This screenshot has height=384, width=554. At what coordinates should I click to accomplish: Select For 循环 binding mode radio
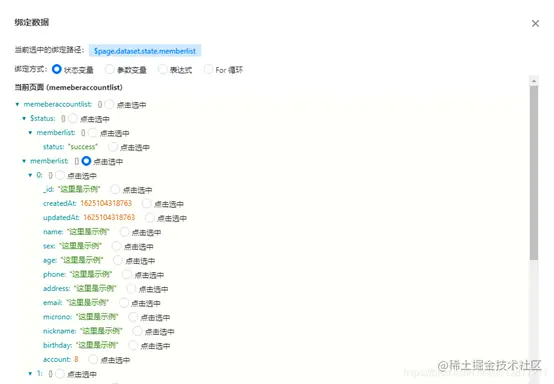[208, 69]
